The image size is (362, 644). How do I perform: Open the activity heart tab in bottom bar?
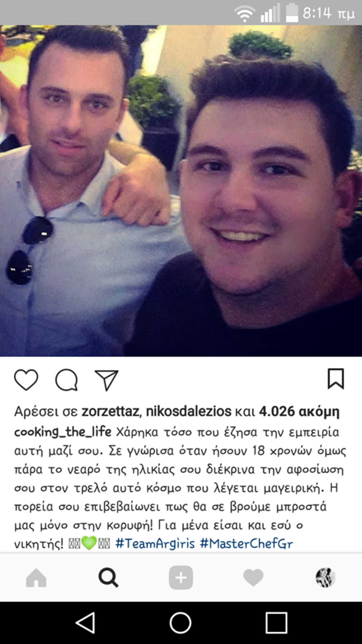[253, 578]
